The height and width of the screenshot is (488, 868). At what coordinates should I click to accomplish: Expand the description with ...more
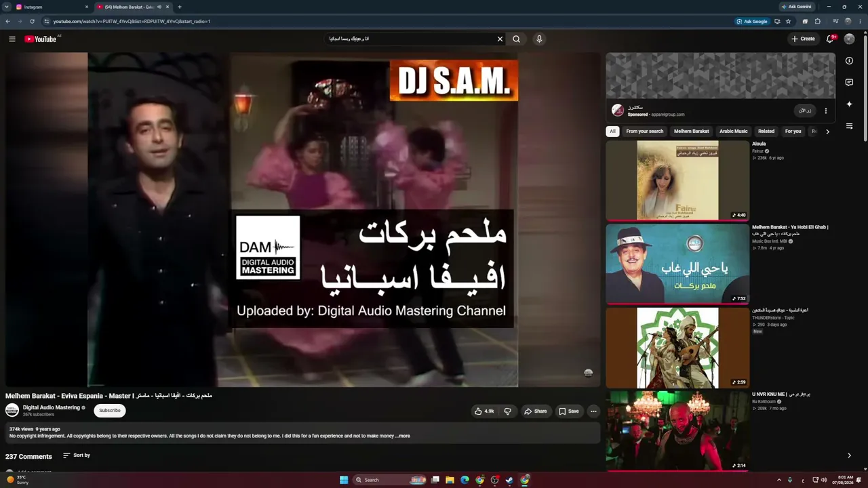[403, 436]
